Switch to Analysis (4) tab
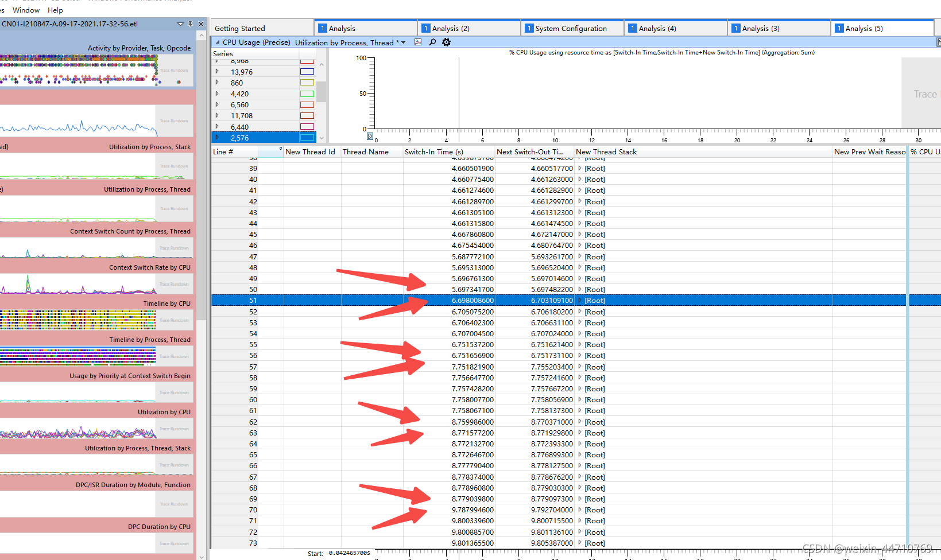The width and height of the screenshot is (941, 560). (676, 28)
